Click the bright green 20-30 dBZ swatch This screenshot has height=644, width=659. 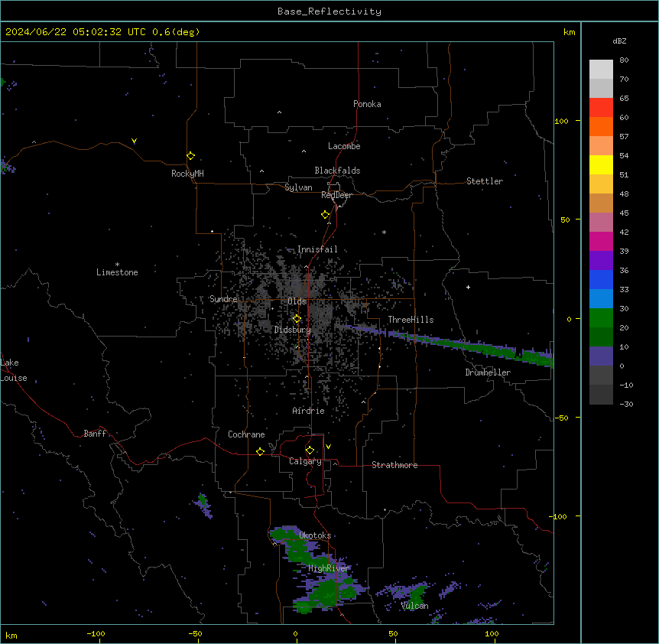(x=601, y=318)
